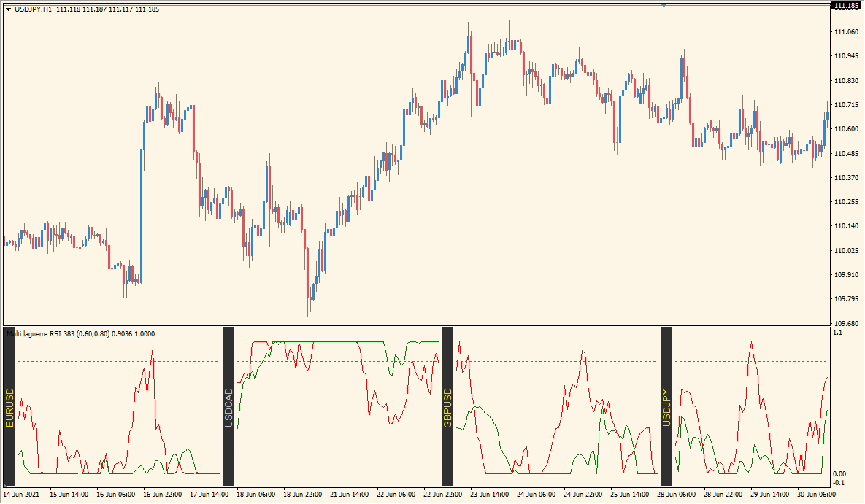Click the 0.00 indicator scale value

[840, 474]
